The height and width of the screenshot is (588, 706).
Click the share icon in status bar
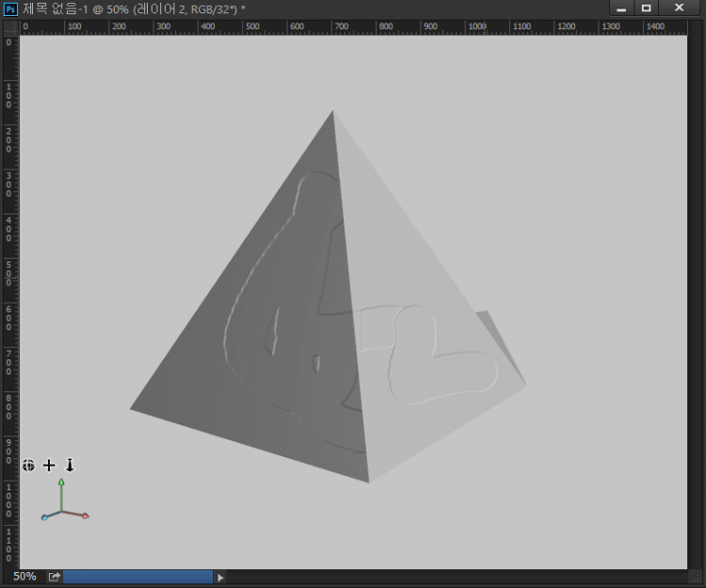(55, 577)
